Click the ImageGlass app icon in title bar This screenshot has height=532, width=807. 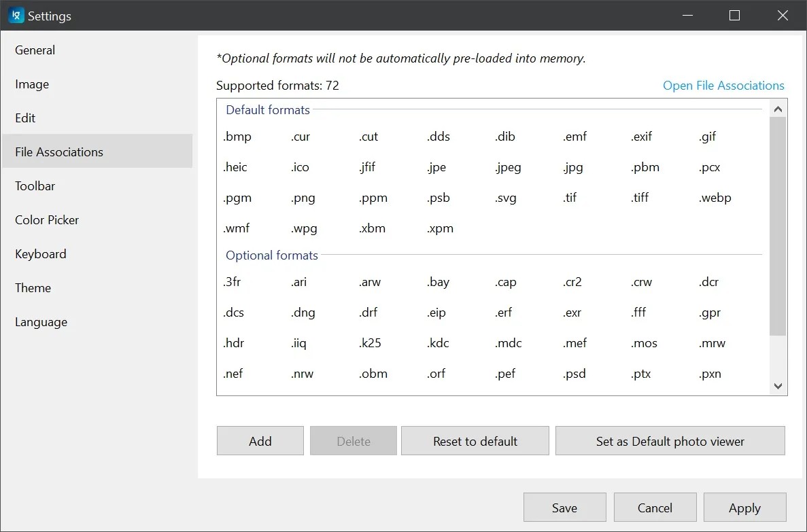coord(16,16)
